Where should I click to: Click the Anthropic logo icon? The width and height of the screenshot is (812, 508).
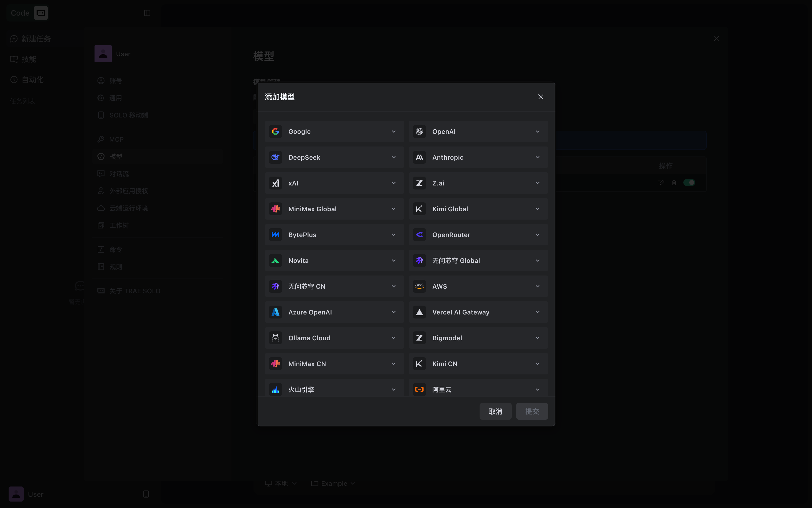(x=419, y=157)
